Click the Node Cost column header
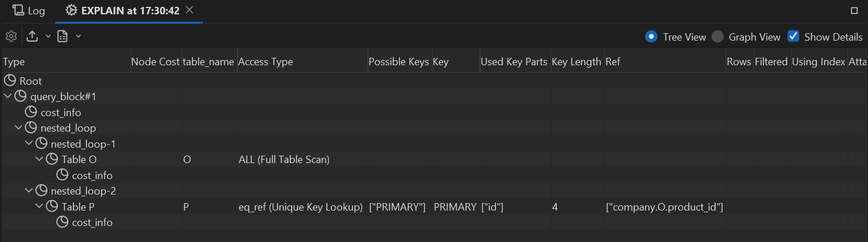Image resolution: width=868 pixels, height=242 pixels. 155,62
